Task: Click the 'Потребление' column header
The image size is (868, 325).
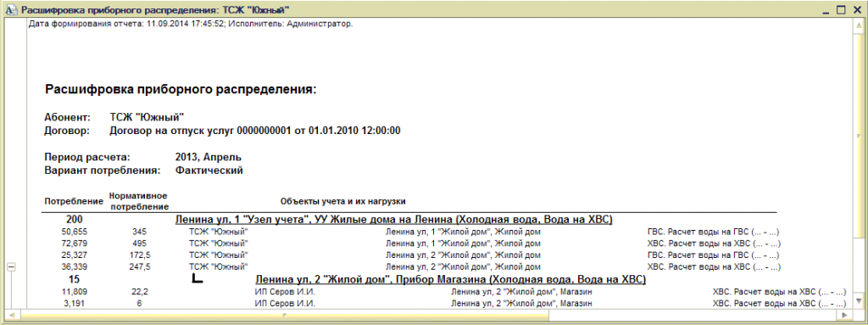Action: pyautogui.click(x=75, y=201)
